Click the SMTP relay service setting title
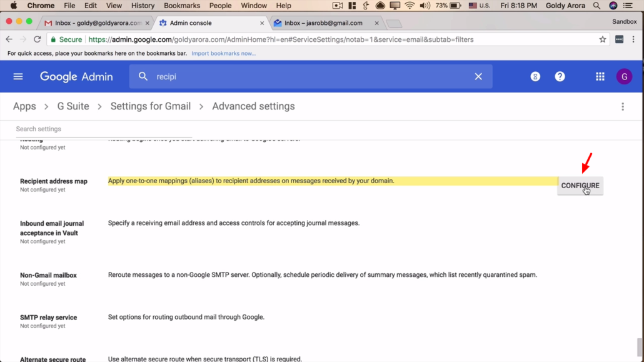 (49, 318)
